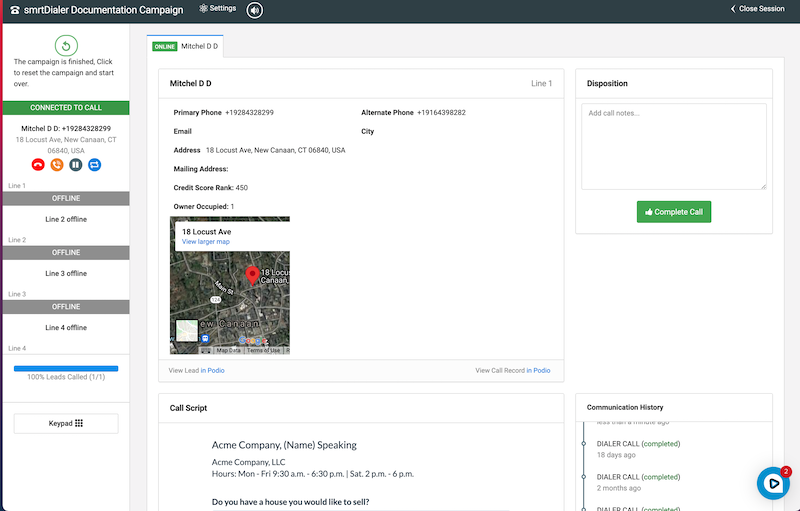Screen dimensions: 800x511
Task: Switch map layer using thumbnail tile
Action: pos(187,331)
